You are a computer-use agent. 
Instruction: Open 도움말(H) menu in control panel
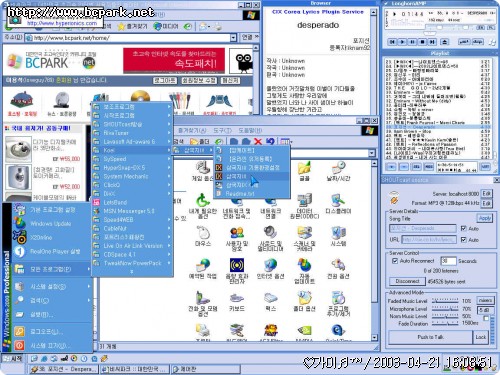250,130
